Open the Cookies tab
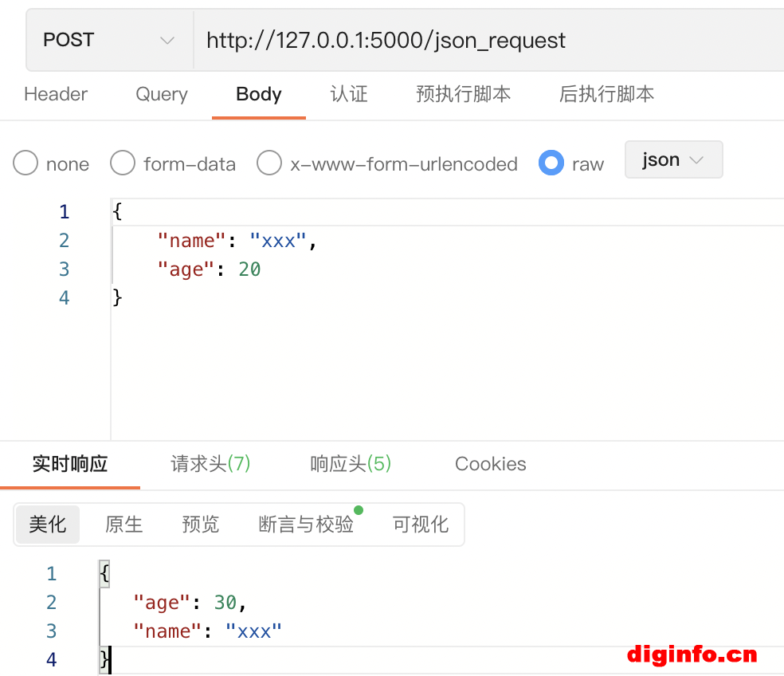The image size is (784, 676). (x=491, y=464)
